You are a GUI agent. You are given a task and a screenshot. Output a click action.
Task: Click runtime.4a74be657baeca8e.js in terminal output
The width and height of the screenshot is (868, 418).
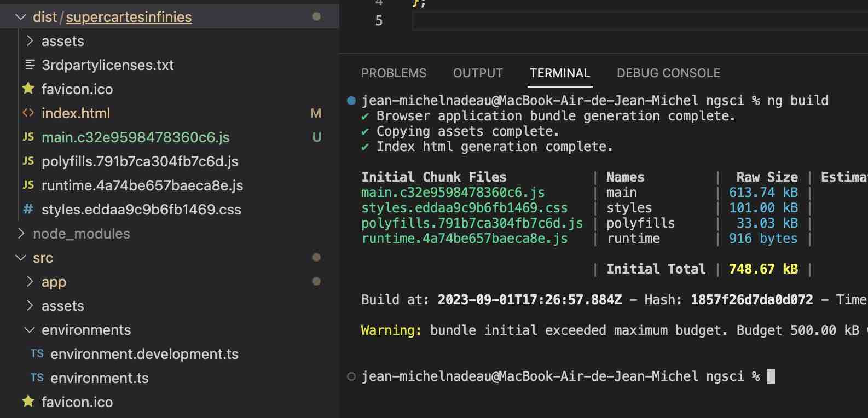pos(464,239)
